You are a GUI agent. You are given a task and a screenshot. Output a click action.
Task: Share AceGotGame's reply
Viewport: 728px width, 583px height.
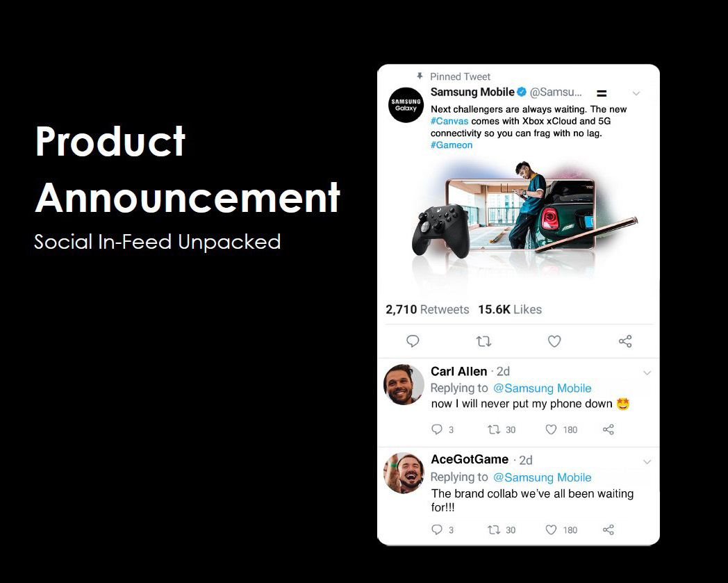tap(609, 529)
